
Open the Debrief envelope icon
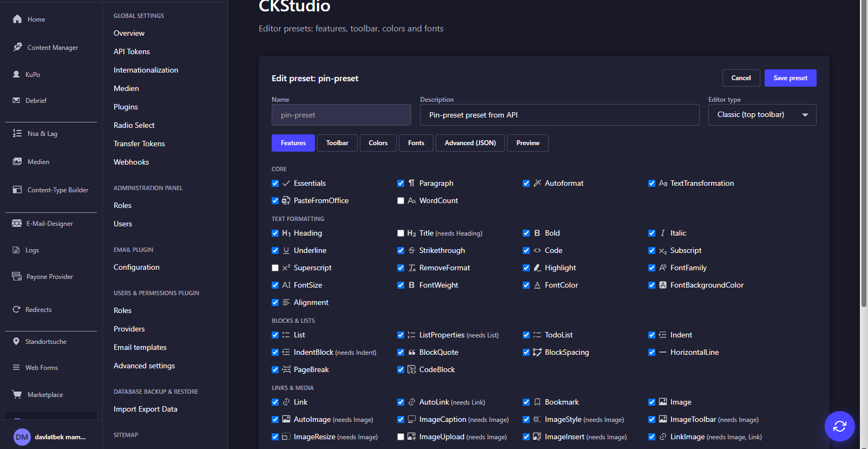[x=16, y=100]
